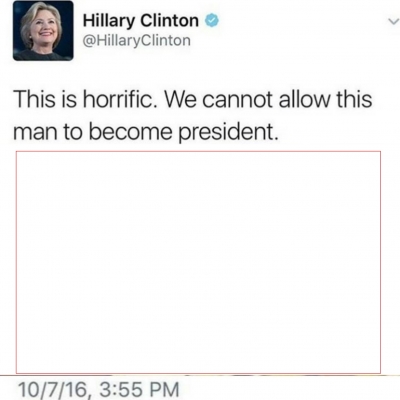Expand the tweet options chevron
The width and height of the screenshot is (400, 400).
coord(393,22)
